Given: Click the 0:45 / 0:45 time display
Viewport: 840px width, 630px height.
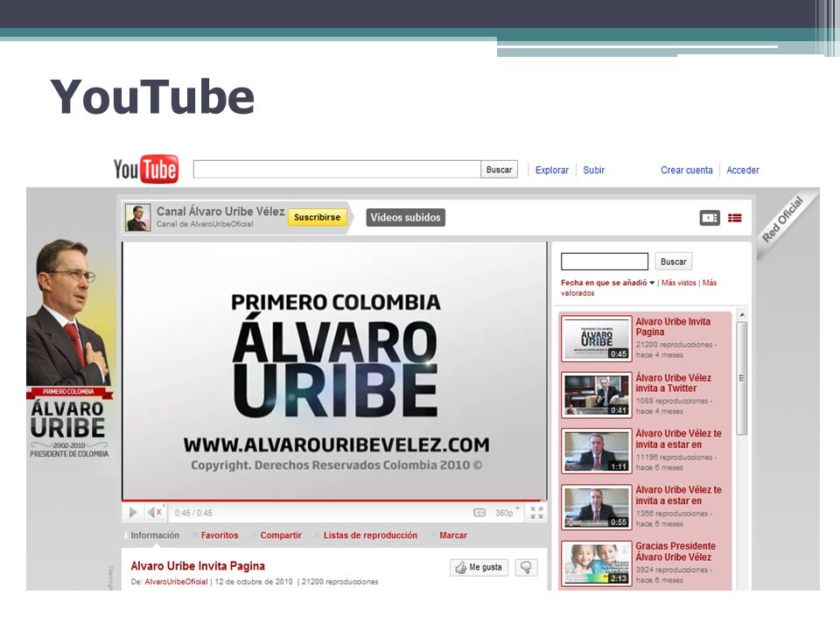Looking at the screenshot, I should click(193, 514).
